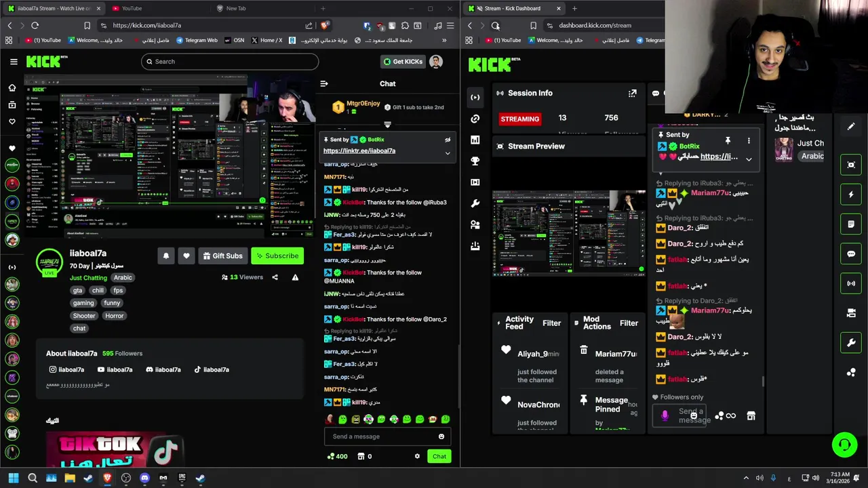The image size is (868, 488).
Task: Open Stream icon in dashboard sidebar
Action: (475, 97)
